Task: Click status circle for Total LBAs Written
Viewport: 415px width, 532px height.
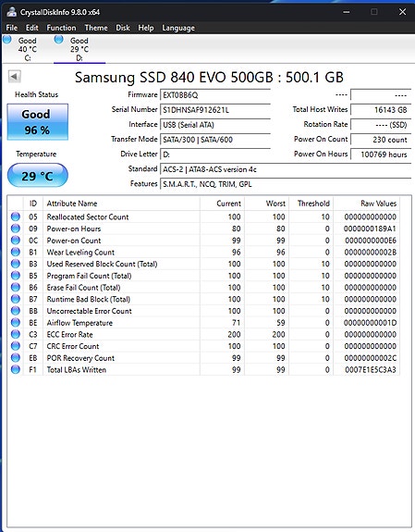Action: [16, 369]
